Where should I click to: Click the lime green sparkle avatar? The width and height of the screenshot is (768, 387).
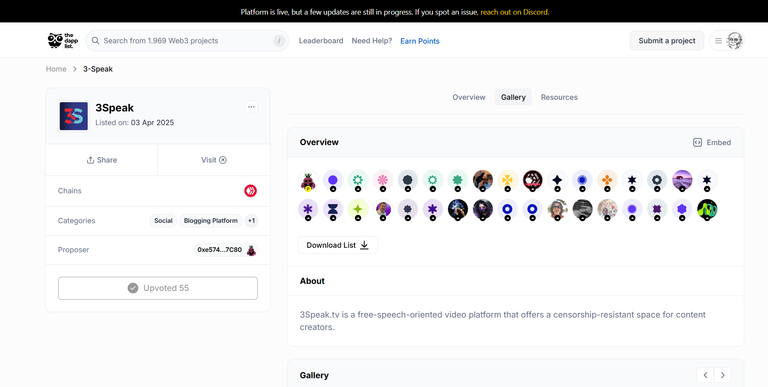click(x=358, y=209)
